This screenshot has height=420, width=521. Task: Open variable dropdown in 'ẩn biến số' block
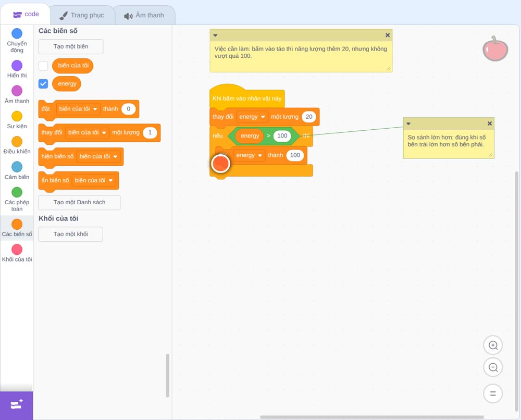click(94, 180)
